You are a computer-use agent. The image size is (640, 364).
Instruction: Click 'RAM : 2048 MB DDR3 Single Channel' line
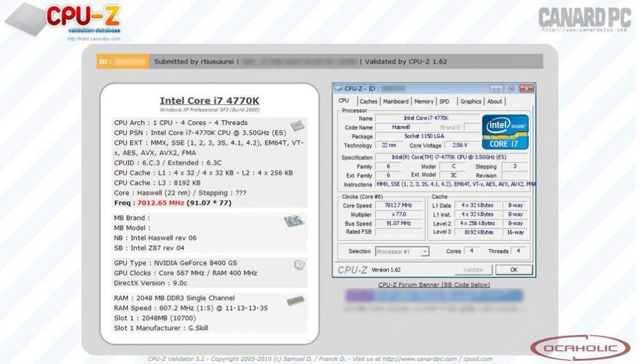(x=174, y=298)
